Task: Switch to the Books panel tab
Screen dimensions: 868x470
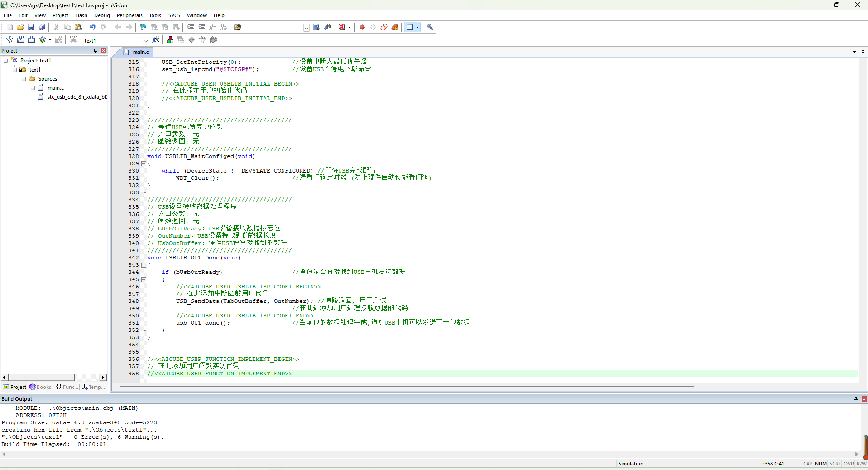Action: (x=40, y=387)
